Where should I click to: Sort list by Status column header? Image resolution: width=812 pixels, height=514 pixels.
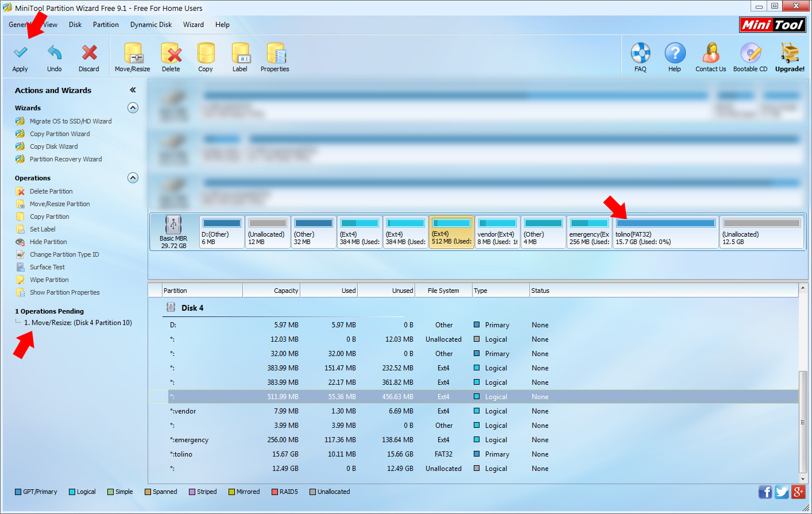[x=664, y=291]
